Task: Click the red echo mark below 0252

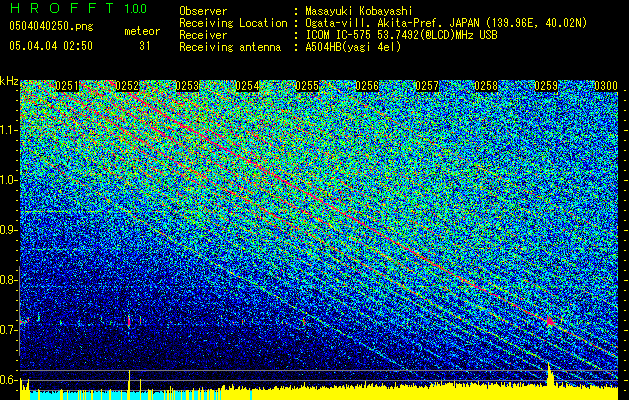Action: coord(129,321)
